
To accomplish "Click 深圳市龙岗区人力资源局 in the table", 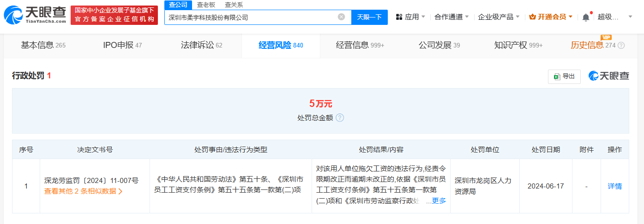I will pyautogui.click(x=485, y=186).
